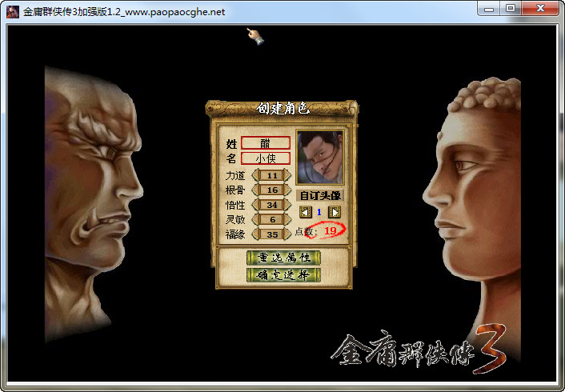This screenshot has width=565, height=392.
Task: Increase 根骨 value with right arrow
Action: [x=287, y=190]
